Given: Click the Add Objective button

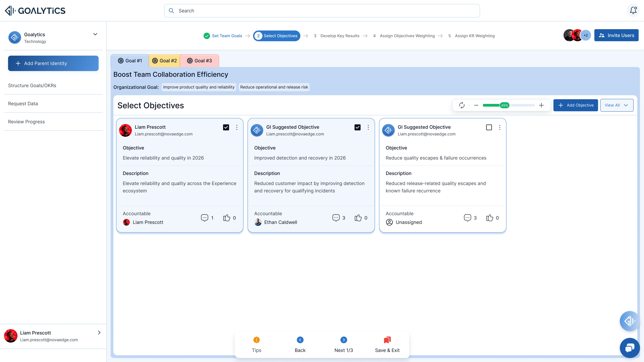Looking at the screenshot, I should 576,105.
